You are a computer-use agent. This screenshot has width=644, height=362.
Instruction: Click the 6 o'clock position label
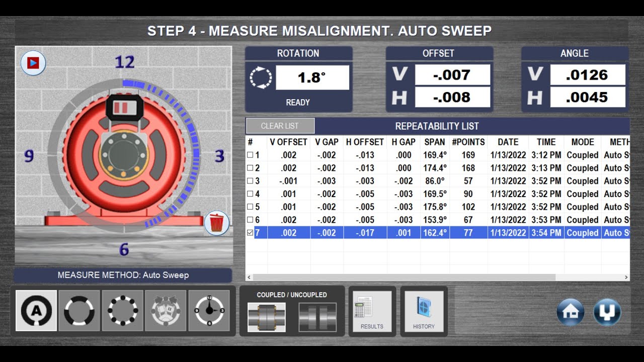click(x=124, y=249)
